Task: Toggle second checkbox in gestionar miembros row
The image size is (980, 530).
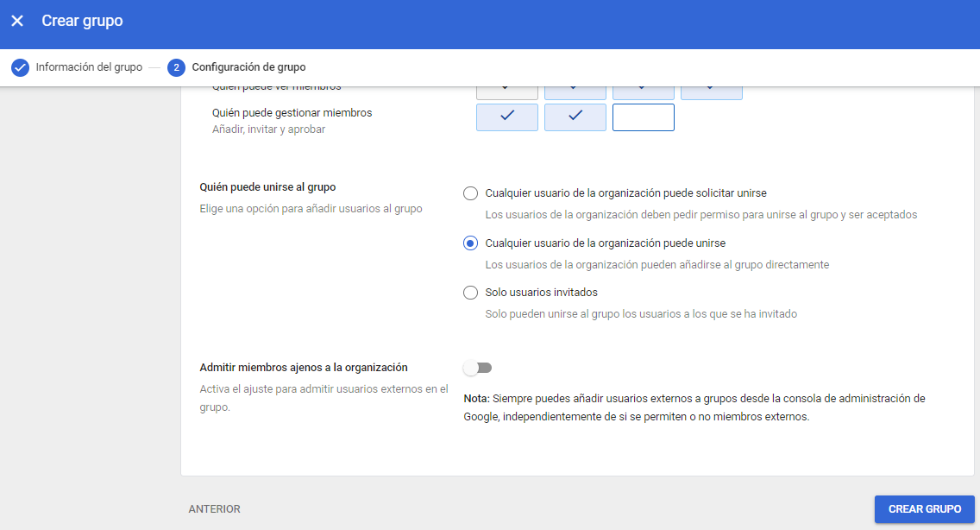Action: (x=575, y=117)
